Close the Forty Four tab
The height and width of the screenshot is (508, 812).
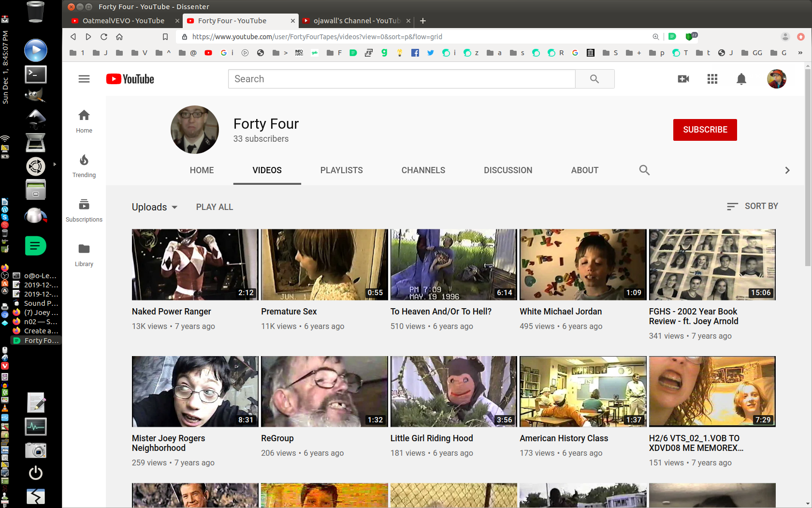pyautogui.click(x=293, y=21)
